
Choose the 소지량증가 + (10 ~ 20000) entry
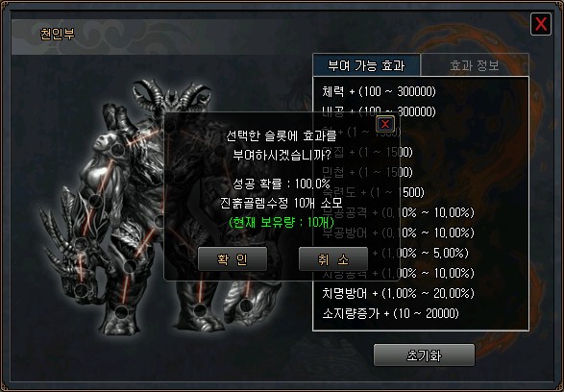click(391, 313)
